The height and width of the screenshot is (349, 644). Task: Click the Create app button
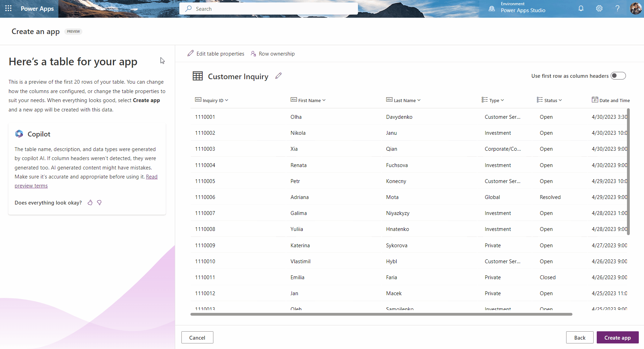coord(617,337)
